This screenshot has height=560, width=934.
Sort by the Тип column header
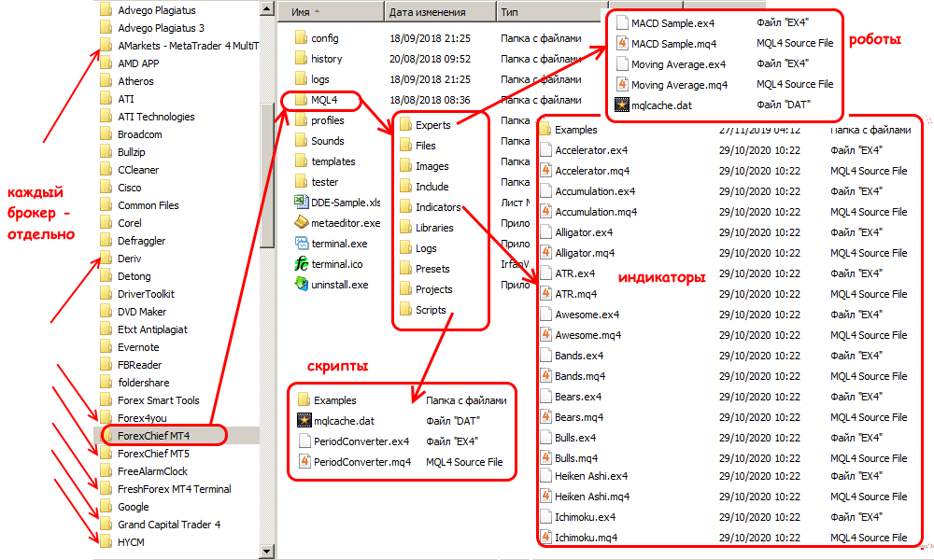pyautogui.click(x=551, y=11)
